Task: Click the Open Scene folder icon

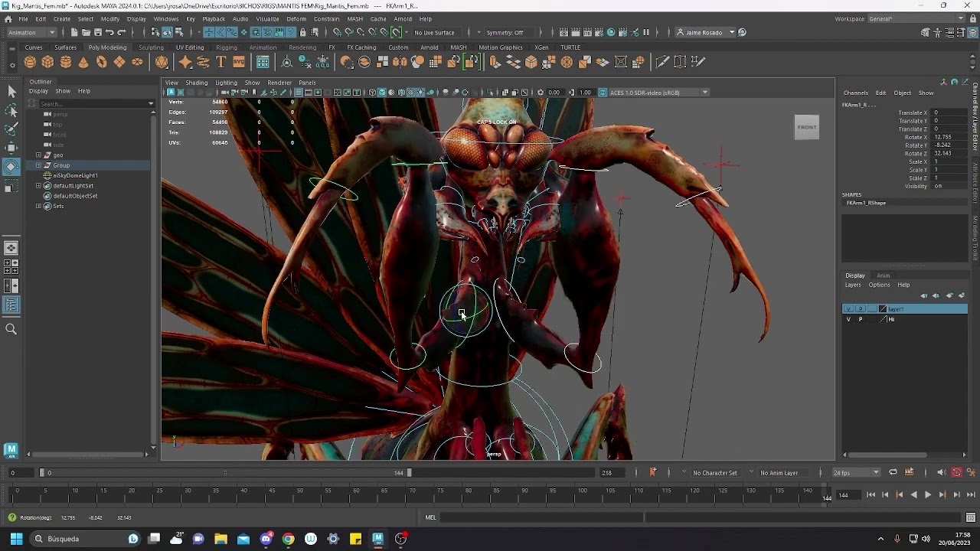Action: coord(86,32)
